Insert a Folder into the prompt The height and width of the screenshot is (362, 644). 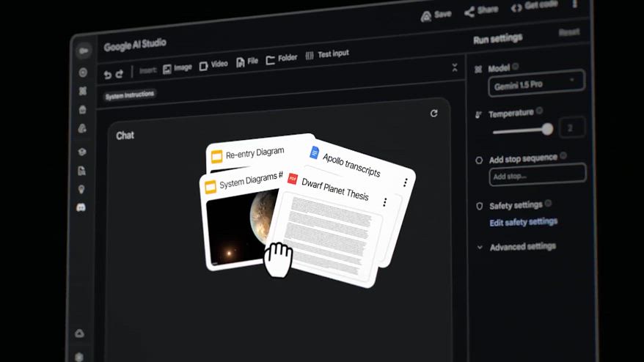click(282, 59)
